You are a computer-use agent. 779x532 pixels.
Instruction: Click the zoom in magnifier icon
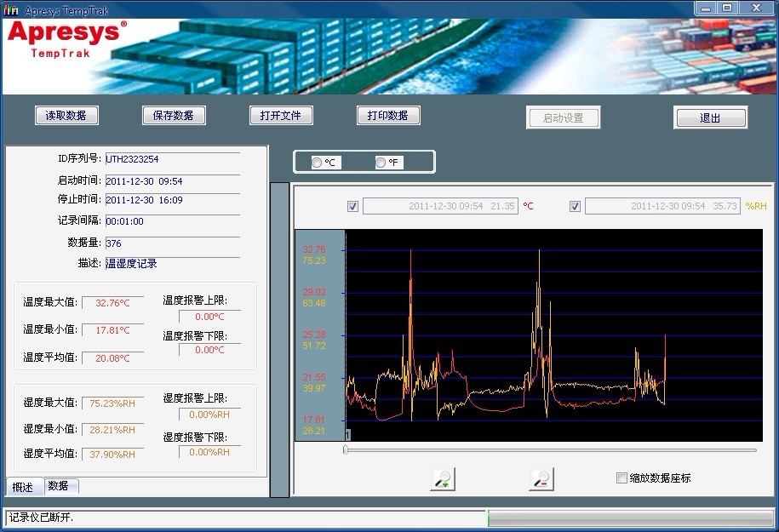click(x=443, y=479)
